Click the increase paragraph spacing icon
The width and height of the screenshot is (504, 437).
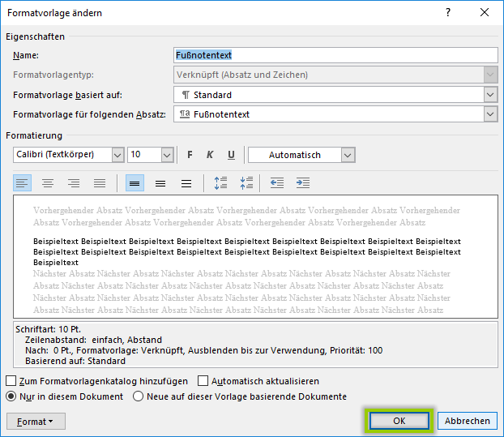click(220, 184)
